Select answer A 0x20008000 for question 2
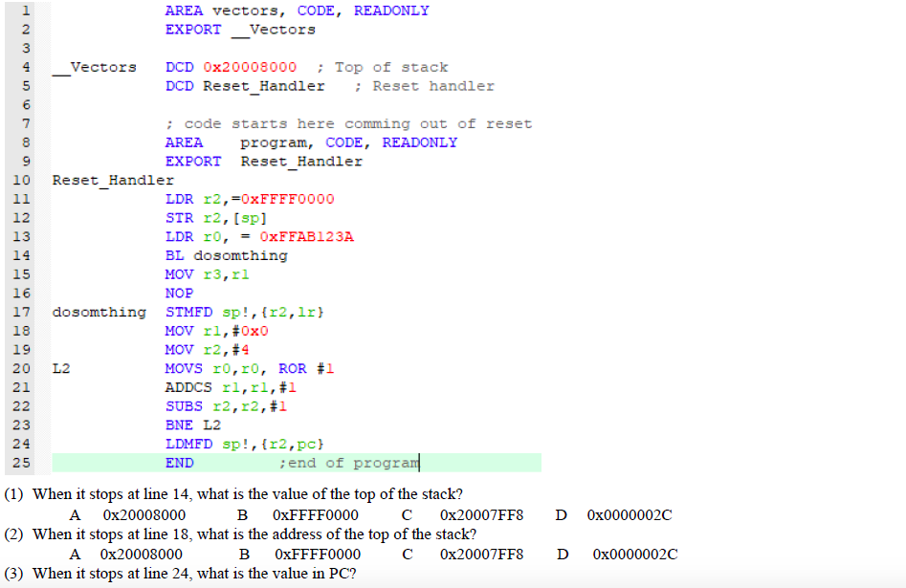The width and height of the screenshot is (906, 588). 141,554
